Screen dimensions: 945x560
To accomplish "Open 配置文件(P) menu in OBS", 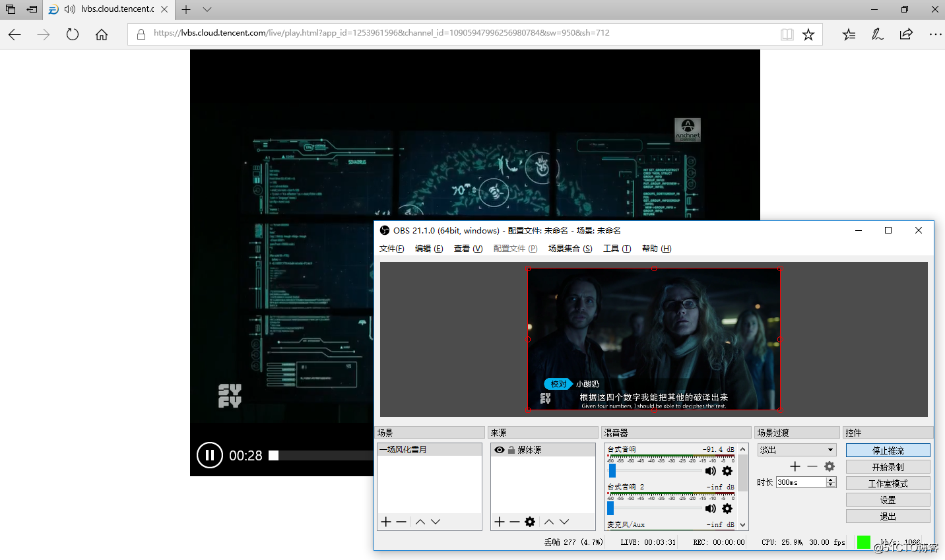I will [x=515, y=249].
